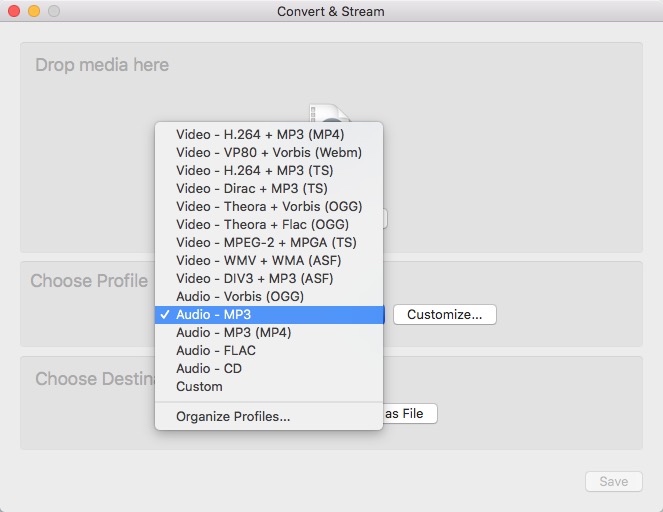Keep checked Audio - MP3 profile
This screenshot has height=512, width=663.
tap(269, 315)
